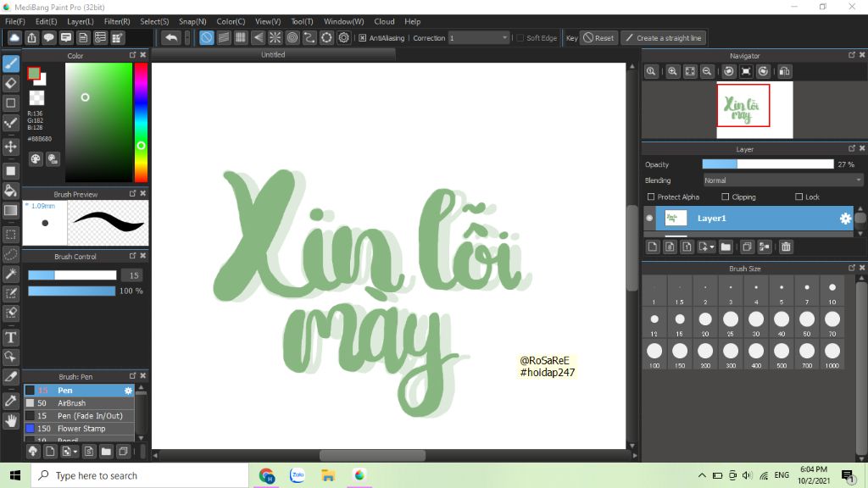Click the Reset button
This screenshot has width=868, height=488.
click(598, 38)
